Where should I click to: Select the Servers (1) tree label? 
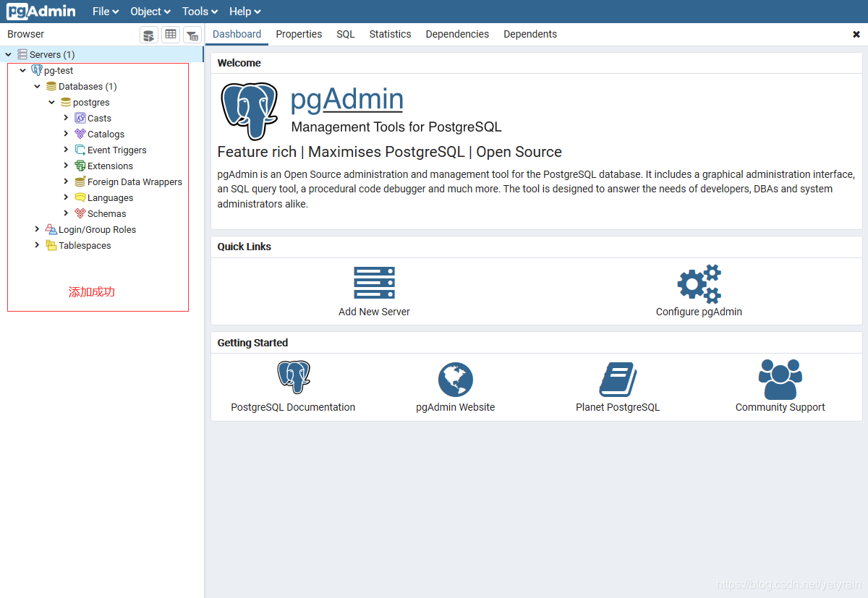click(x=52, y=54)
